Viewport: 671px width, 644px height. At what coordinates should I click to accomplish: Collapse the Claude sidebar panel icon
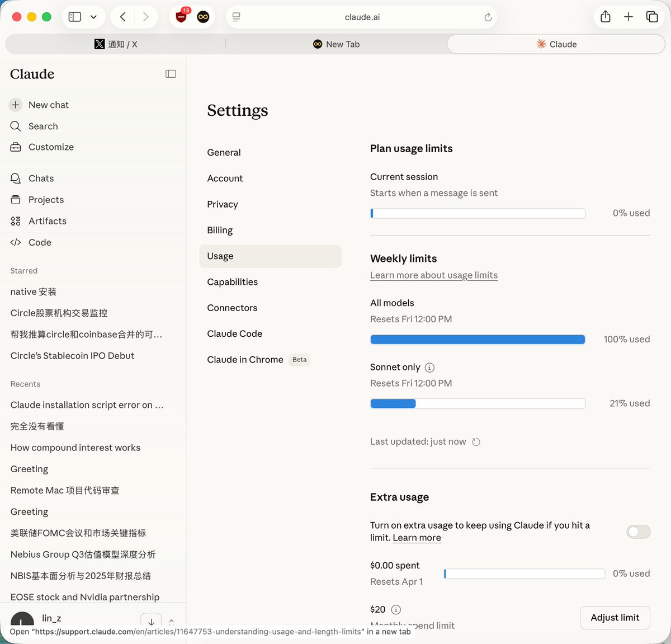[x=171, y=74]
